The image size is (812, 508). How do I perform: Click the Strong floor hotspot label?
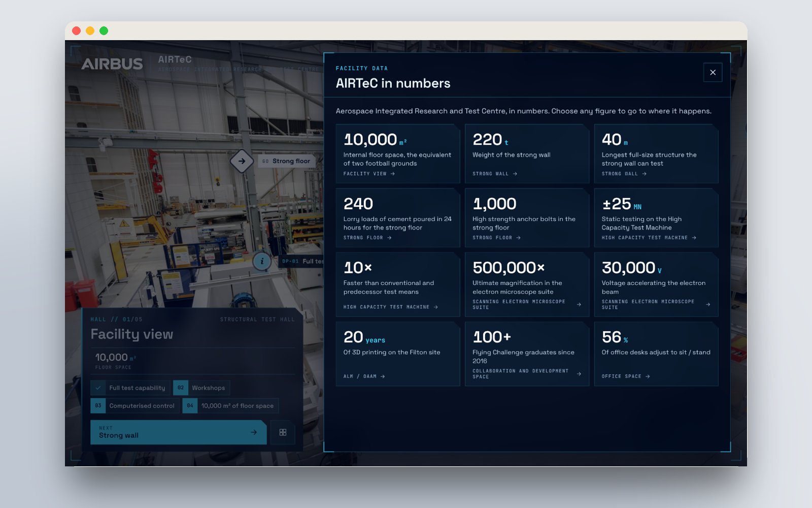point(287,161)
